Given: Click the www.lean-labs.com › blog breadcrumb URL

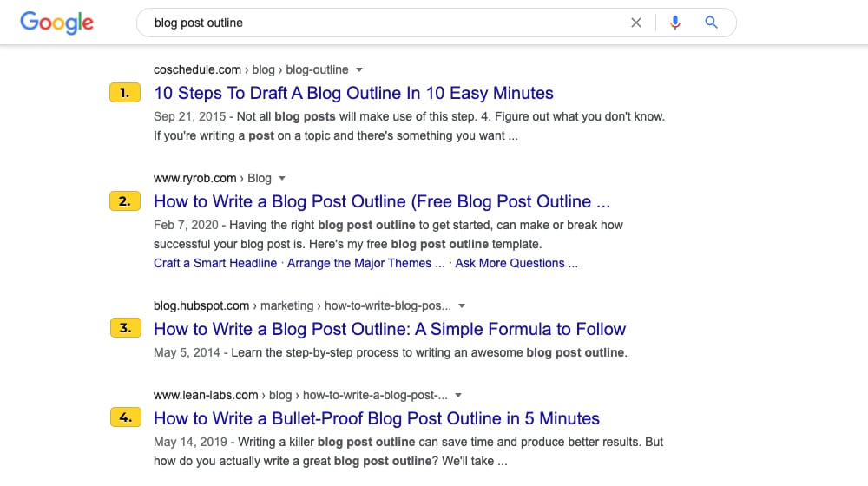Looking at the screenshot, I should [x=300, y=395].
